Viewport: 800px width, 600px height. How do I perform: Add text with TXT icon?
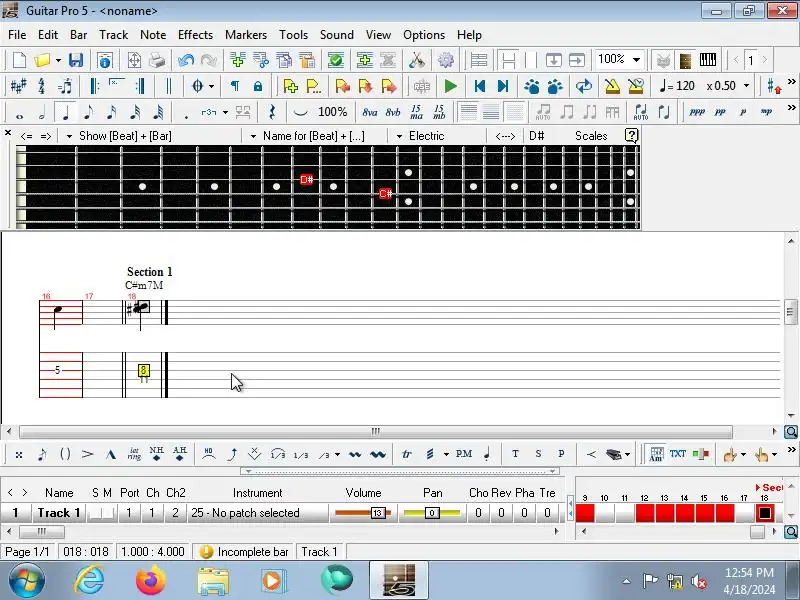point(678,454)
